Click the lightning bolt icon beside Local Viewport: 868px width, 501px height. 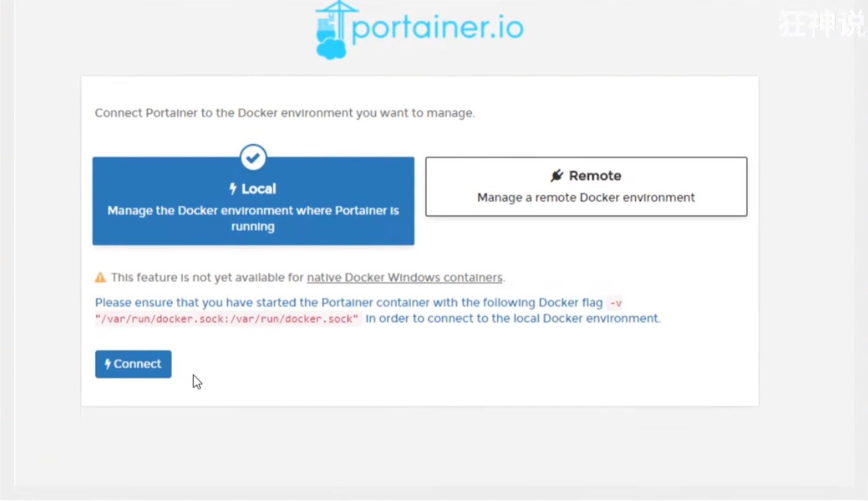[233, 189]
